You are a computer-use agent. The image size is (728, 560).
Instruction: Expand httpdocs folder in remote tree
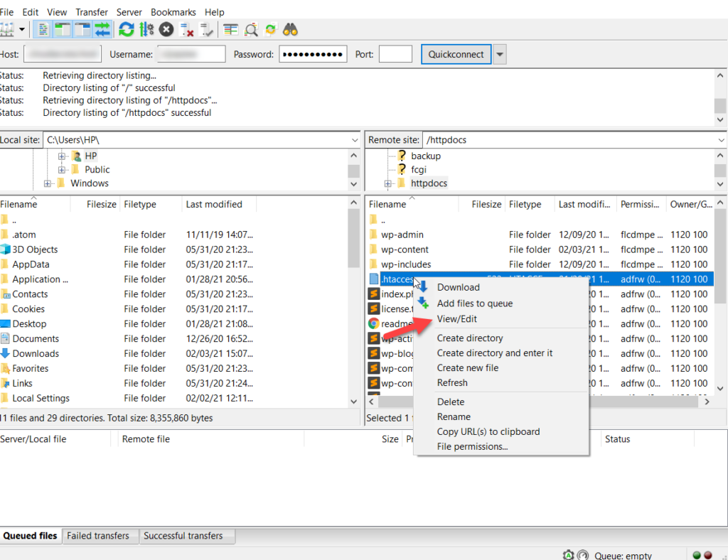coord(387,184)
